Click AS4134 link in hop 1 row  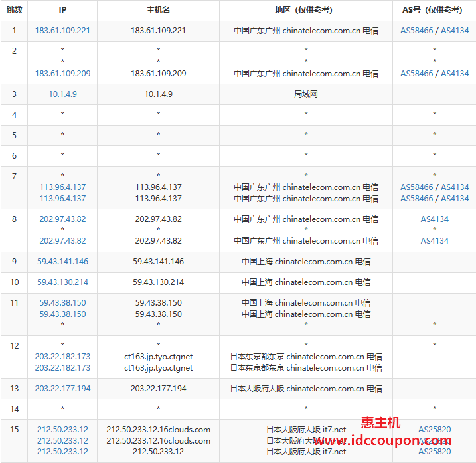(455, 31)
